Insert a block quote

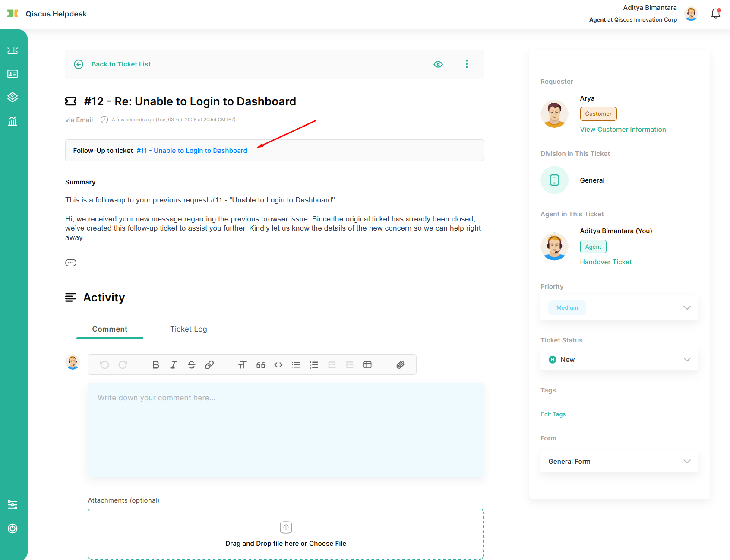pyautogui.click(x=261, y=365)
